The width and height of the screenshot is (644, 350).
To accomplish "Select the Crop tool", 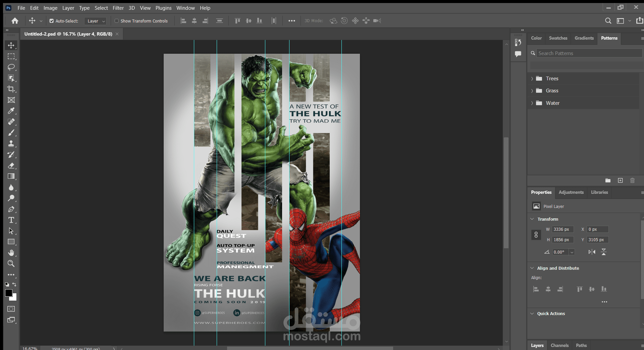I will (x=11, y=89).
